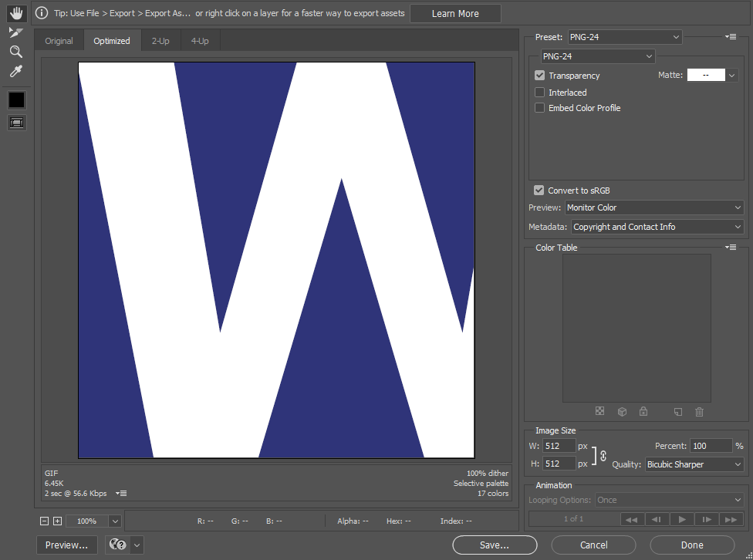
Task: Click the Save... button
Action: pos(495,545)
